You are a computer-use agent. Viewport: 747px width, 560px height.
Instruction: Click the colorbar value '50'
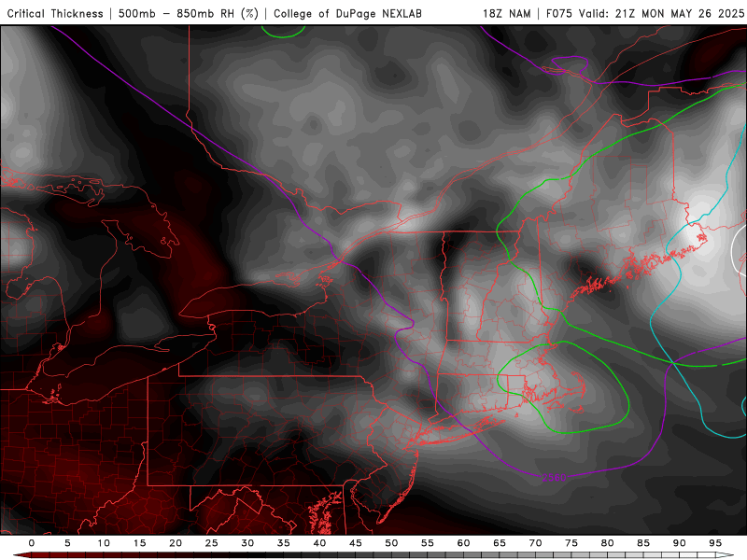click(x=391, y=543)
